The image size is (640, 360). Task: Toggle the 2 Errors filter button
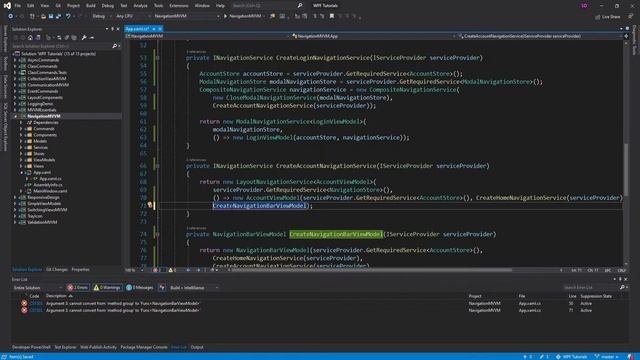[x=78, y=288]
